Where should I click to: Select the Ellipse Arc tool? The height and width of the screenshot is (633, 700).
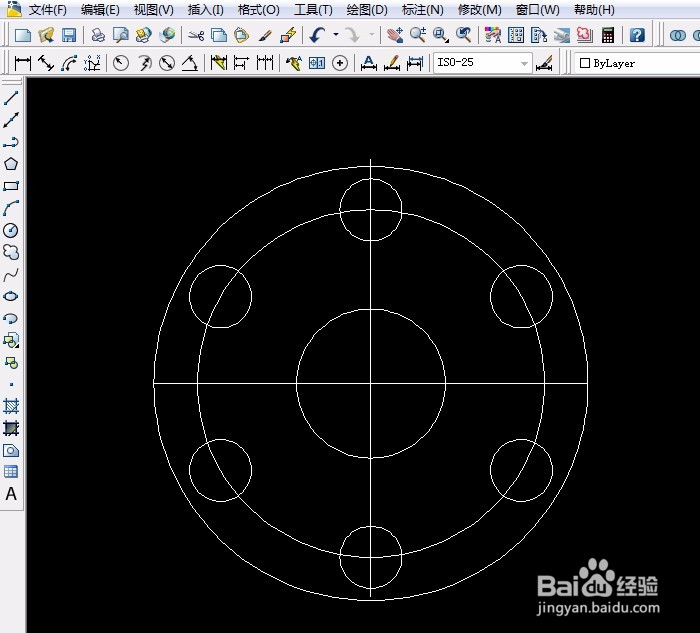(x=11, y=318)
